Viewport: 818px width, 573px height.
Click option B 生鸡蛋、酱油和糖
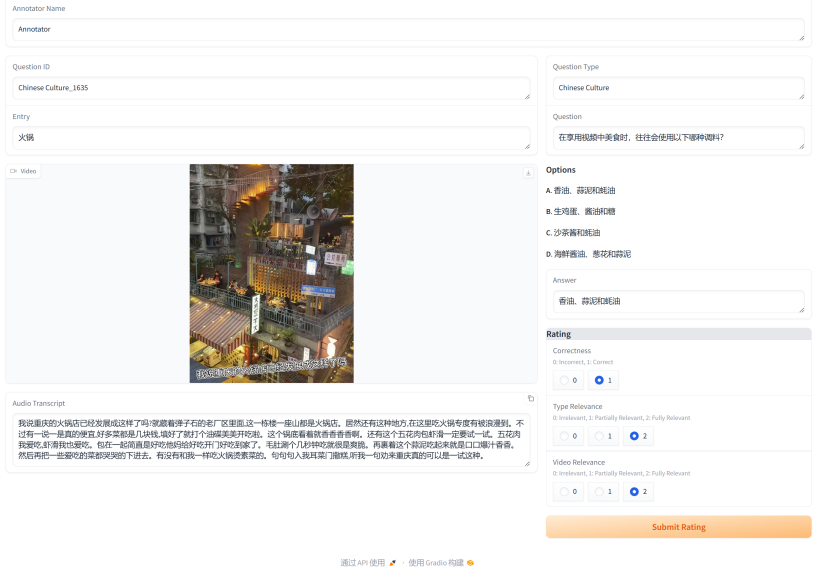coord(581,211)
